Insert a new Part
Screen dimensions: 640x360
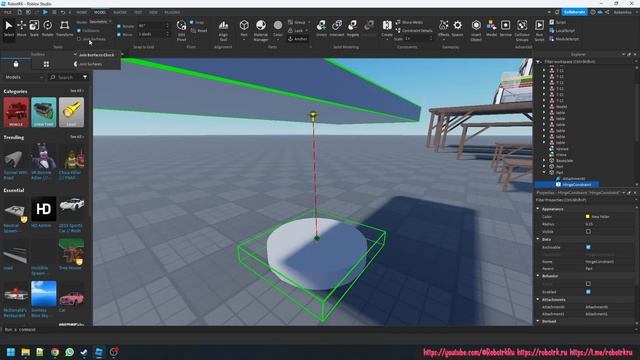point(244,29)
